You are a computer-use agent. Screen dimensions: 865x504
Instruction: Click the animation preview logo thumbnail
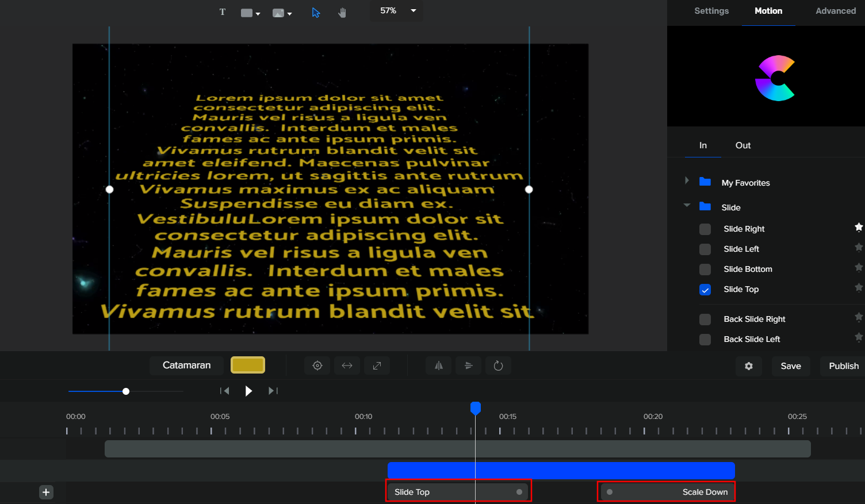click(x=775, y=78)
